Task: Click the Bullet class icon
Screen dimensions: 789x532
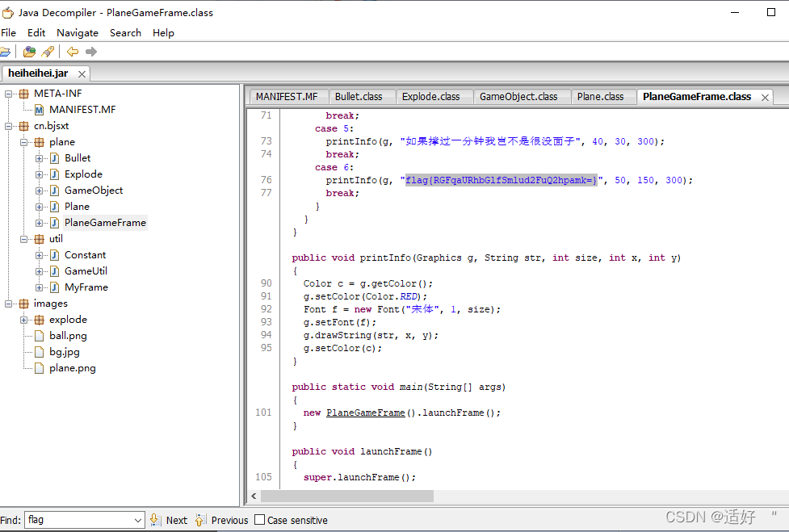Action: (x=54, y=158)
